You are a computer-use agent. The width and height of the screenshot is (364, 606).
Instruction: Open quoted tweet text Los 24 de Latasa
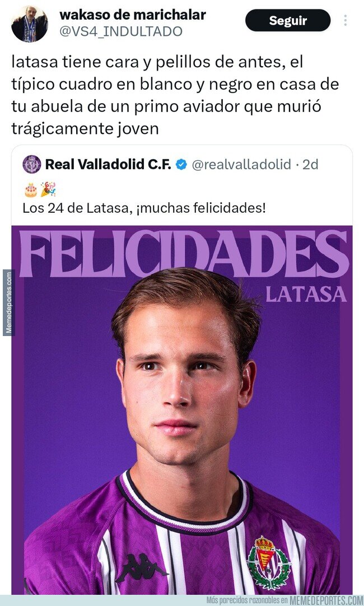coord(144,208)
